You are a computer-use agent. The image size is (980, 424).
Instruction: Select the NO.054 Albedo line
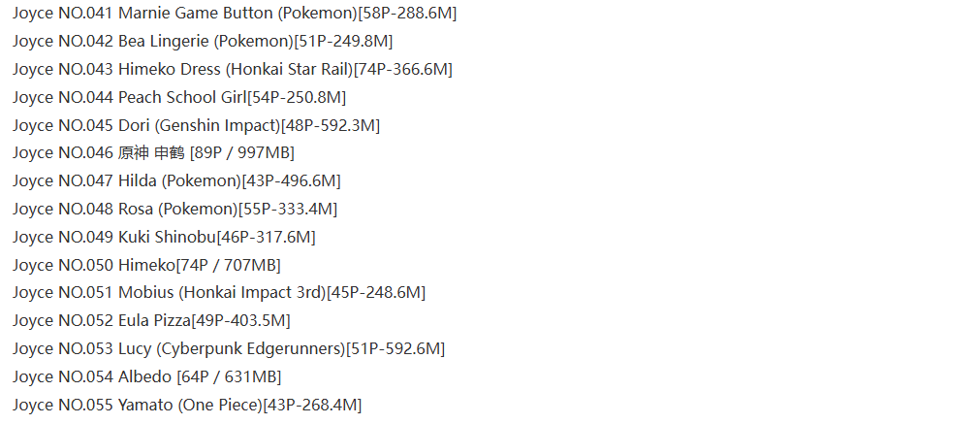pyautogui.click(x=147, y=377)
